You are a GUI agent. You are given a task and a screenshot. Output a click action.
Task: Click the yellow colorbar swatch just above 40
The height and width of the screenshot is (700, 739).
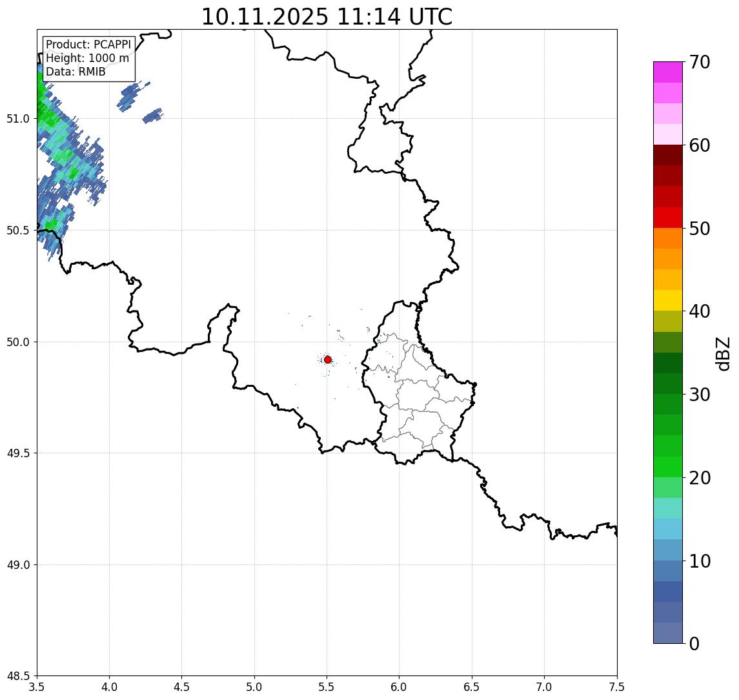(668, 300)
